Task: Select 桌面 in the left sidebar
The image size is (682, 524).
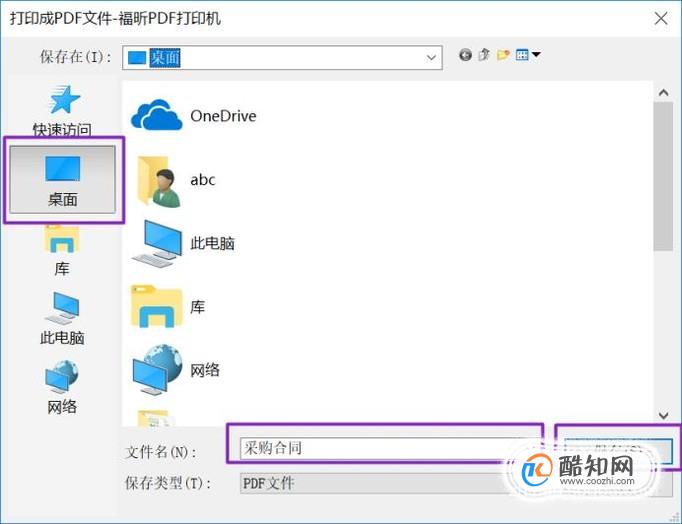Action: [63, 180]
